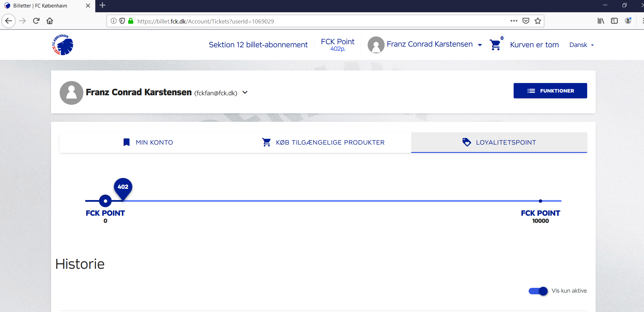The width and height of the screenshot is (644, 312).
Task: Click the 402 marker on the FCK Point slider
Action: (x=123, y=187)
